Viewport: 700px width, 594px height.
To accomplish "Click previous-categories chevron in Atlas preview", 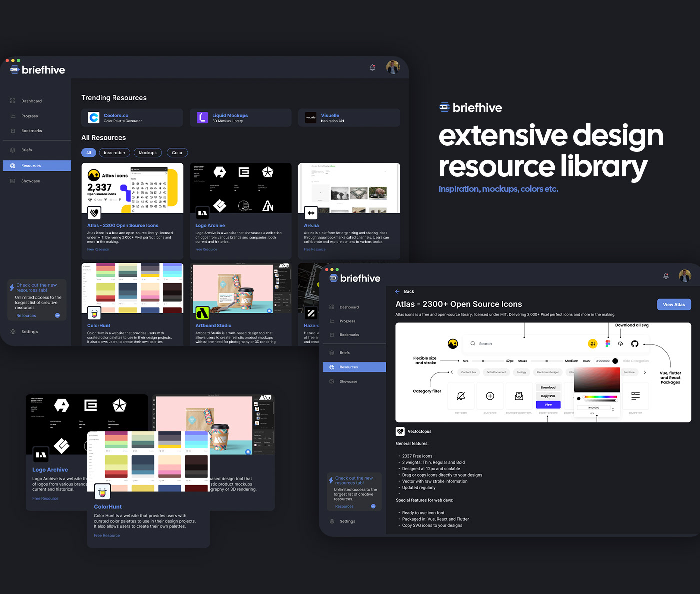I will click(452, 372).
